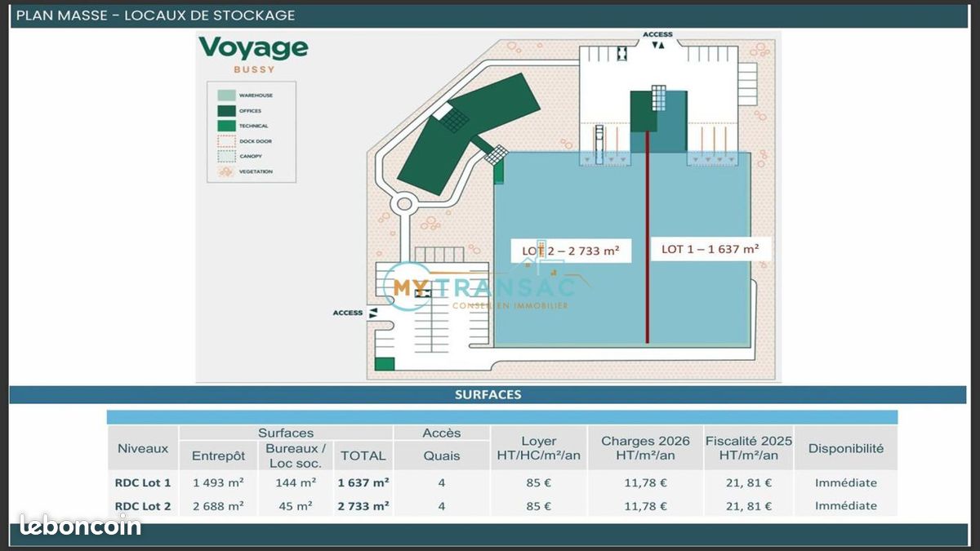980x551 pixels.
Task: Click the left ACCESS arrow marker
Action: pyautogui.click(x=373, y=313)
